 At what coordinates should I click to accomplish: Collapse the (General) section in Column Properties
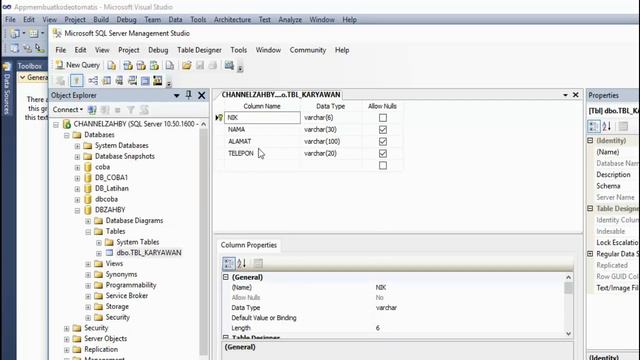[x=226, y=277]
